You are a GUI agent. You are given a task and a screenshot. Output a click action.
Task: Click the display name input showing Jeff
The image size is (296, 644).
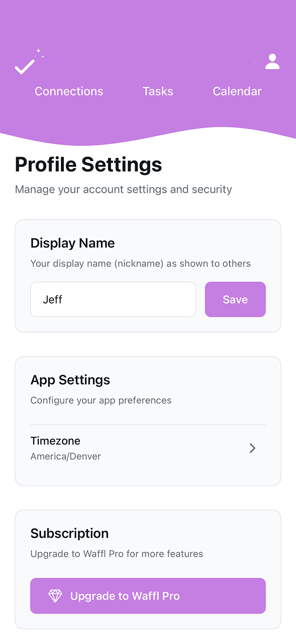coord(113,299)
